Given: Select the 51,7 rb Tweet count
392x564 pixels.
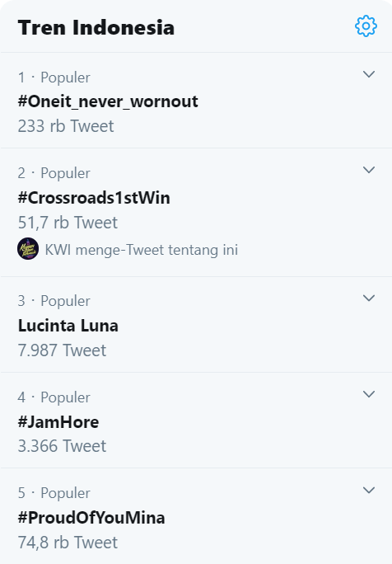Looking at the screenshot, I should (68, 223).
